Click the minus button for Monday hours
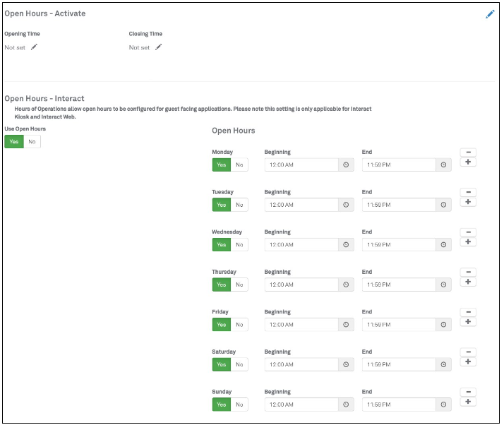Viewport: 504px width, 425px height. click(468, 152)
